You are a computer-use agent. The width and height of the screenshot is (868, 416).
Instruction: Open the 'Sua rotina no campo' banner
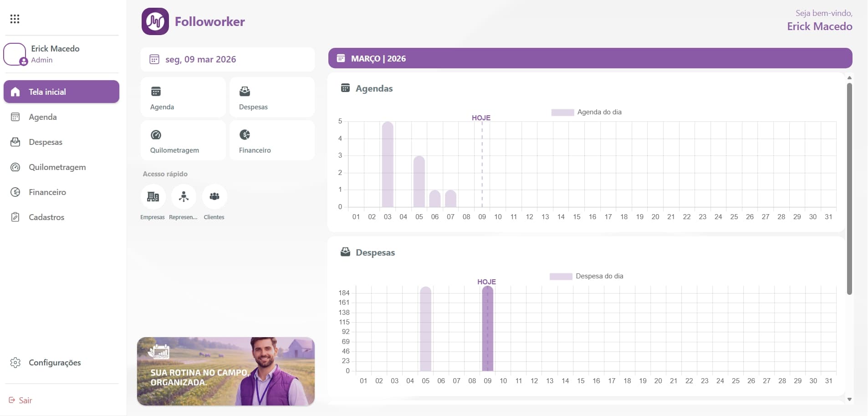(225, 371)
